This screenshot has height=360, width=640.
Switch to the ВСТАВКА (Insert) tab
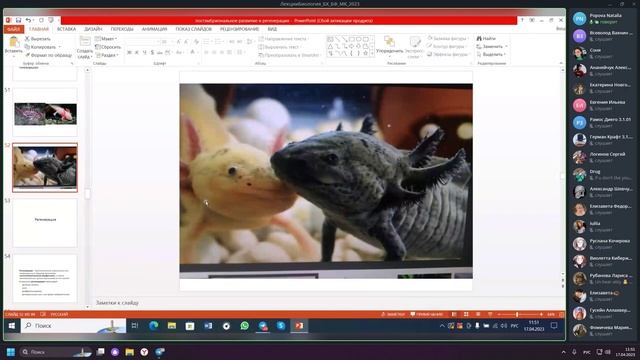pos(66,29)
